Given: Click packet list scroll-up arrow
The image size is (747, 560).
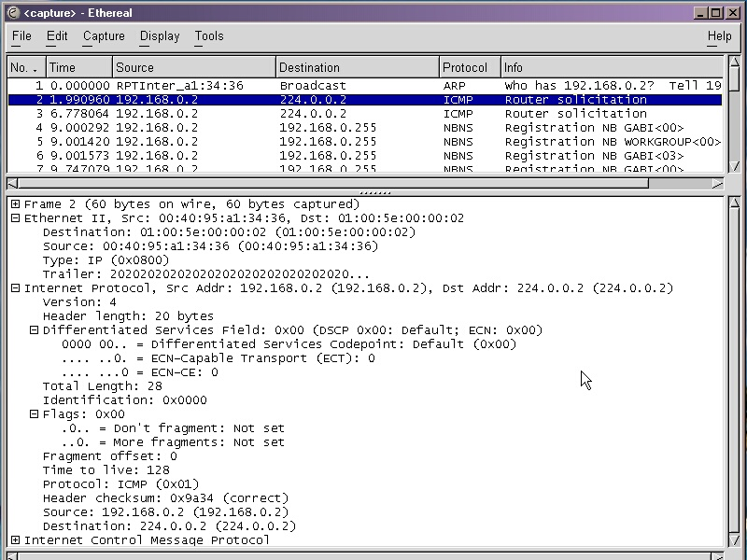Looking at the screenshot, I should tap(734, 63).
